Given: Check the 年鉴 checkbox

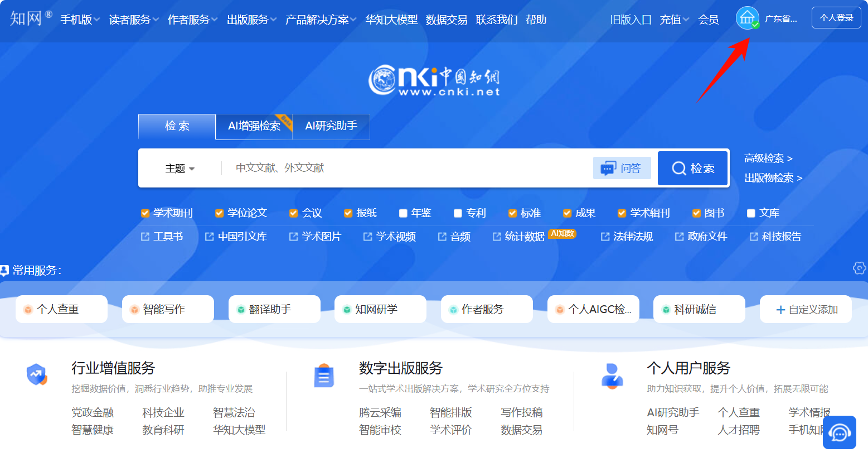Looking at the screenshot, I should (403, 213).
